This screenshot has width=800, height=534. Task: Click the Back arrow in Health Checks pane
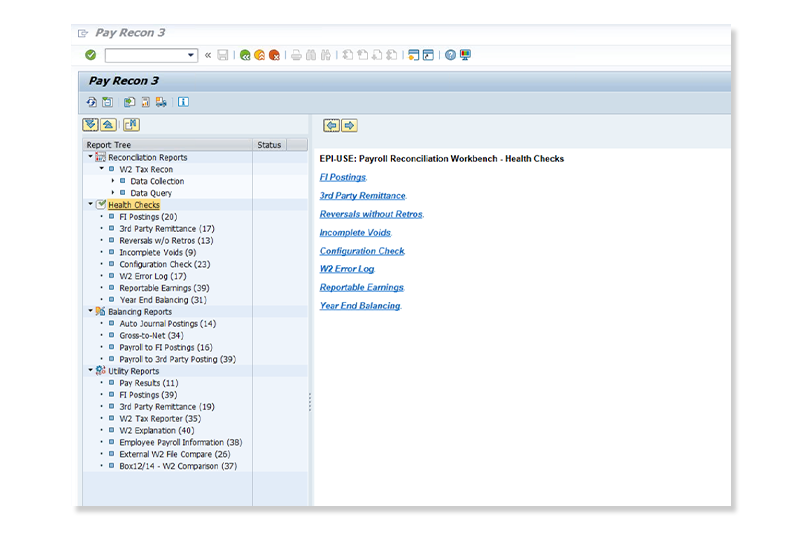click(332, 125)
